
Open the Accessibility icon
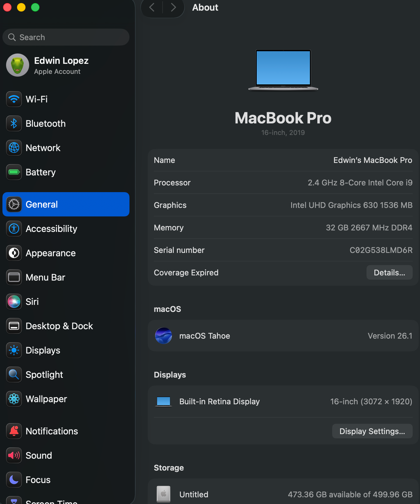coord(14,229)
